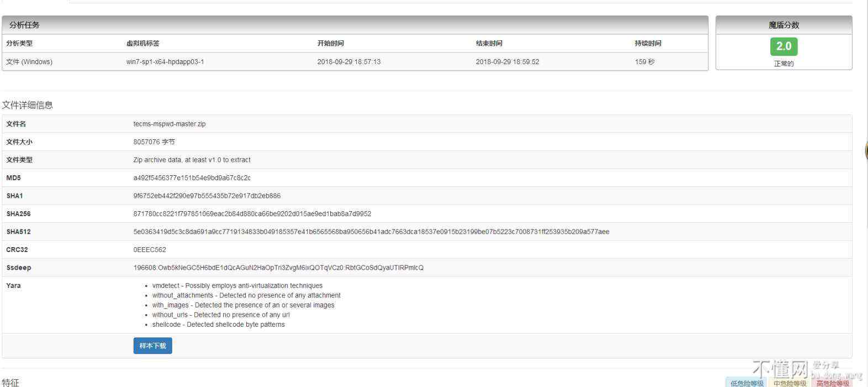Click the SHA256 hash value

(x=252, y=214)
